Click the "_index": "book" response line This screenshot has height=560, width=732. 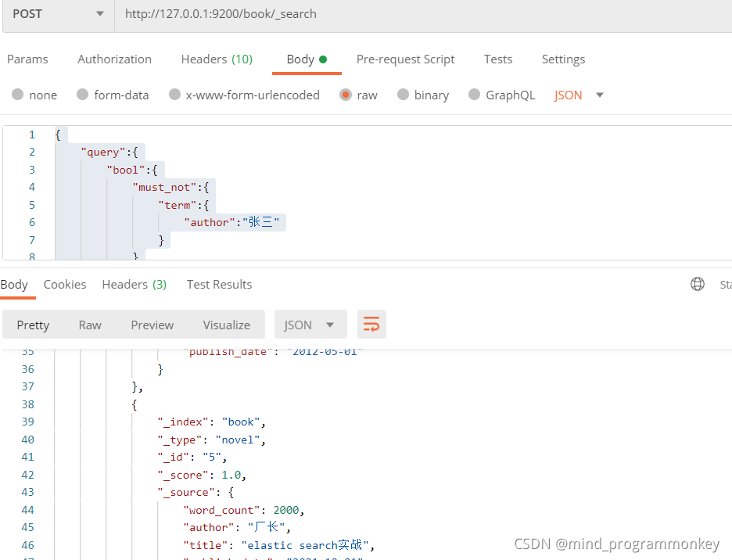[x=212, y=422]
